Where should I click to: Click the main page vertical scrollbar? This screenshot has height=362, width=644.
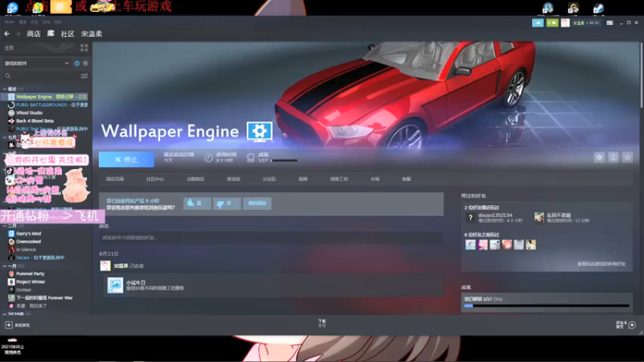641,74
